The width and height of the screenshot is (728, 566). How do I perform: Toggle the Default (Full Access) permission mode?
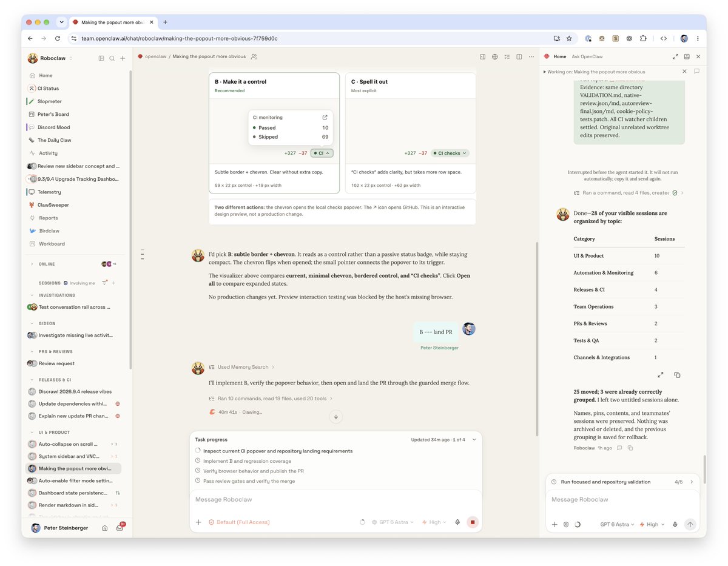[239, 522]
